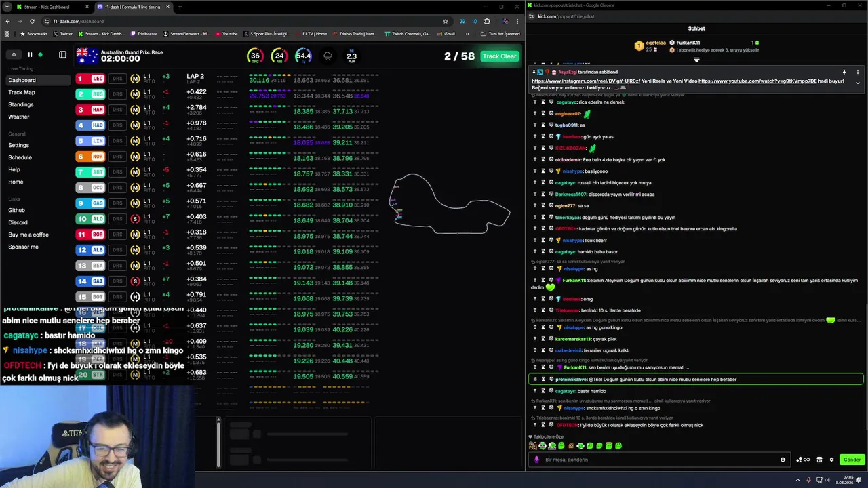
Task: Open the Youtube bookmark
Action: point(226,33)
